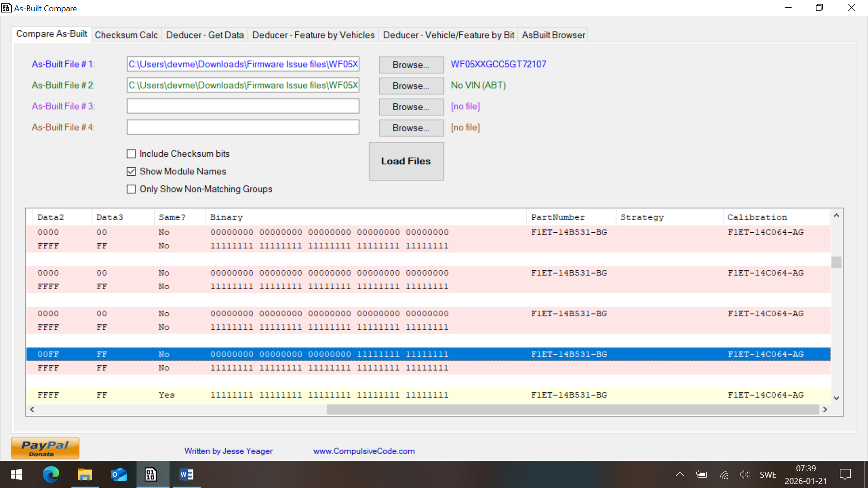Viewport: 868px width, 488px height.
Task: Click the volume speaker tray icon
Action: [x=744, y=474]
